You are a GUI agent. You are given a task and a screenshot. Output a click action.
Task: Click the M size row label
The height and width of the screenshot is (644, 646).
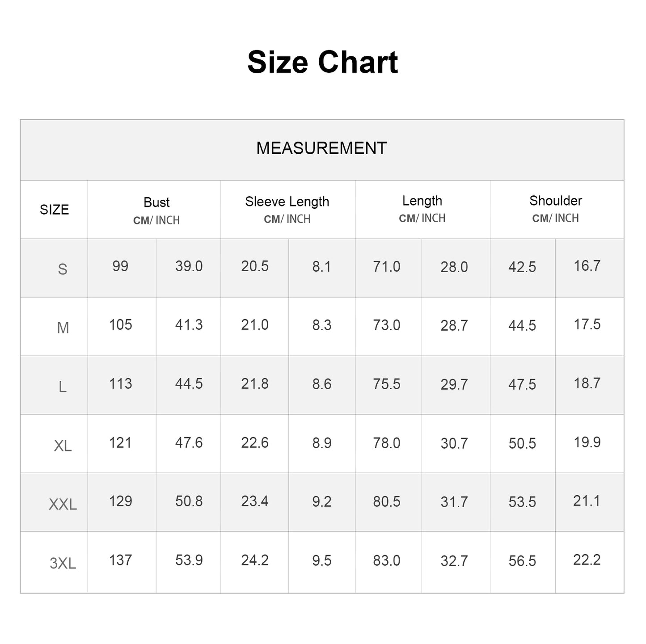[x=63, y=328]
